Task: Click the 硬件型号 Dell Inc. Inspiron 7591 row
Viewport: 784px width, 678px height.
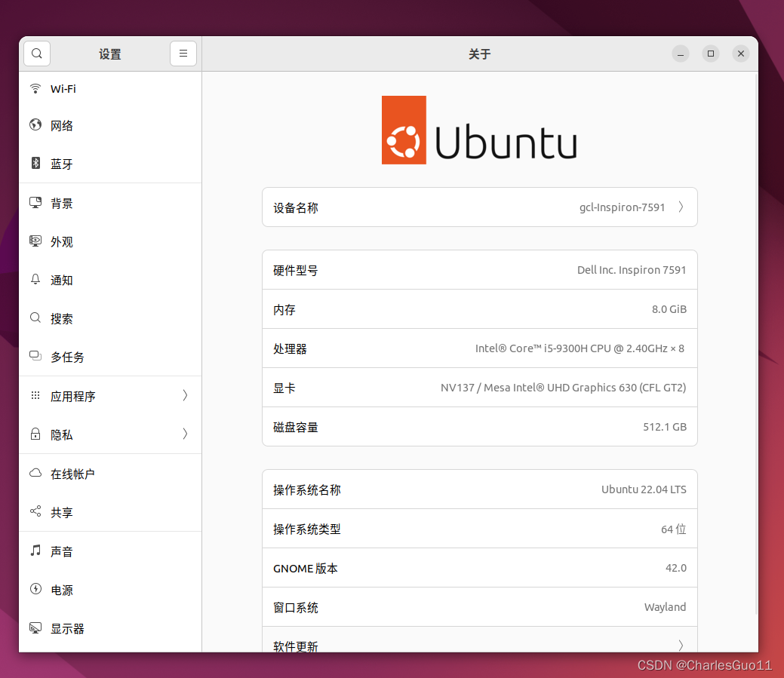Action: click(479, 270)
